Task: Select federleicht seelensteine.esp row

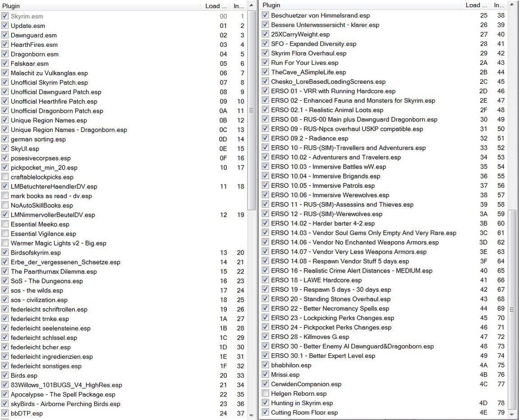Action: tap(123, 328)
